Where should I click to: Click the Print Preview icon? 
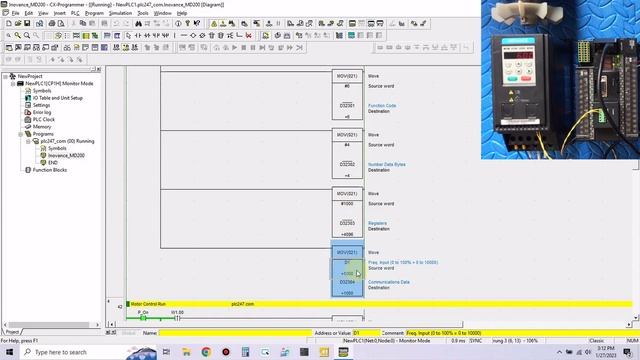tap(61, 24)
